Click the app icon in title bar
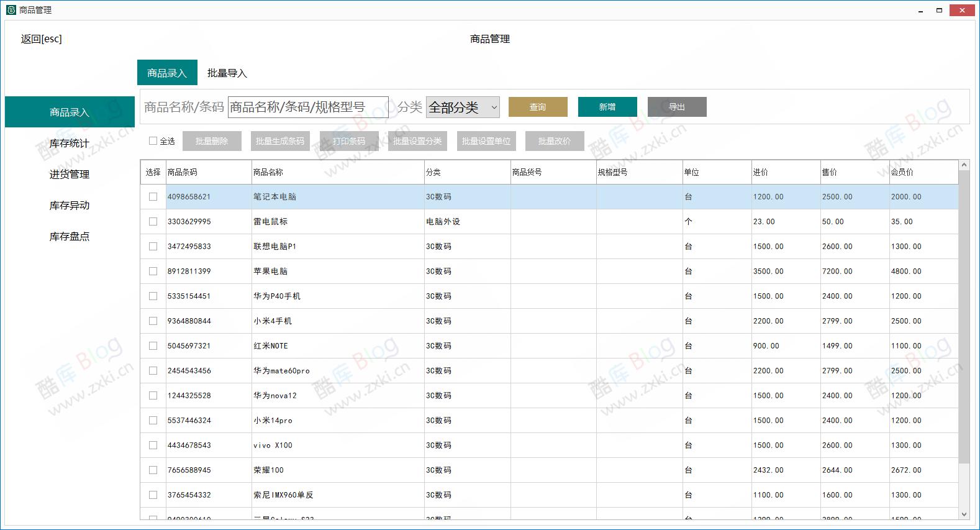 coord(11,10)
